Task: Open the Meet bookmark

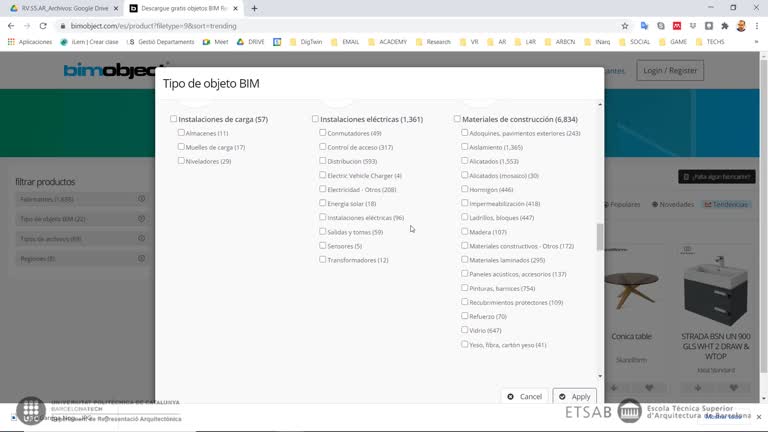Action: pyautogui.click(x=215, y=42)
